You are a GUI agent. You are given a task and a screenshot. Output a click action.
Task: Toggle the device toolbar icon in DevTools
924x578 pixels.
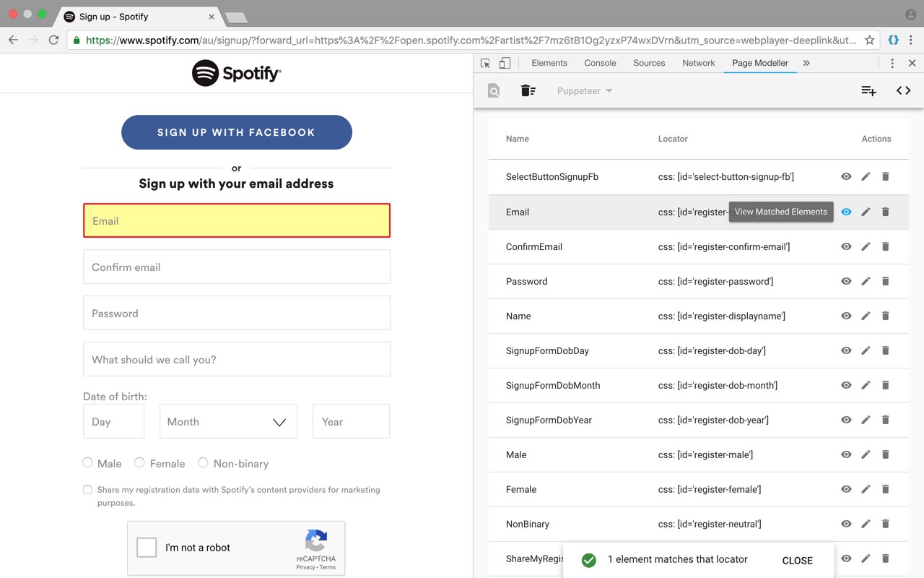point(505,64)
